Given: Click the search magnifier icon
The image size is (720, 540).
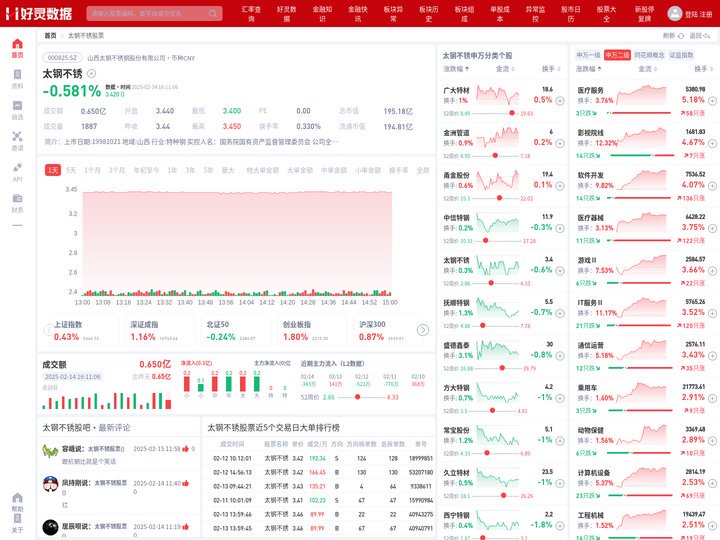Looking at the screenshot, I should point(213,13).
